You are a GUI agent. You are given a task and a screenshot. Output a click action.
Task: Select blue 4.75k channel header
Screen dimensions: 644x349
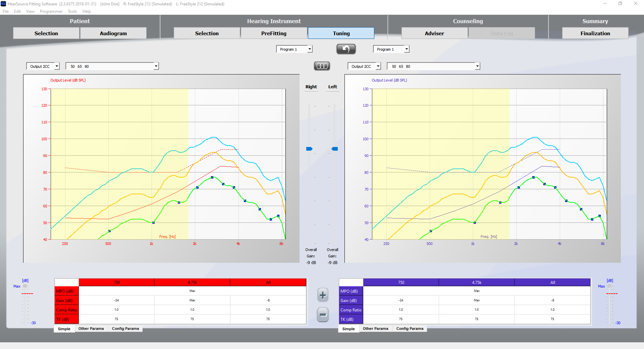point(477,282)
